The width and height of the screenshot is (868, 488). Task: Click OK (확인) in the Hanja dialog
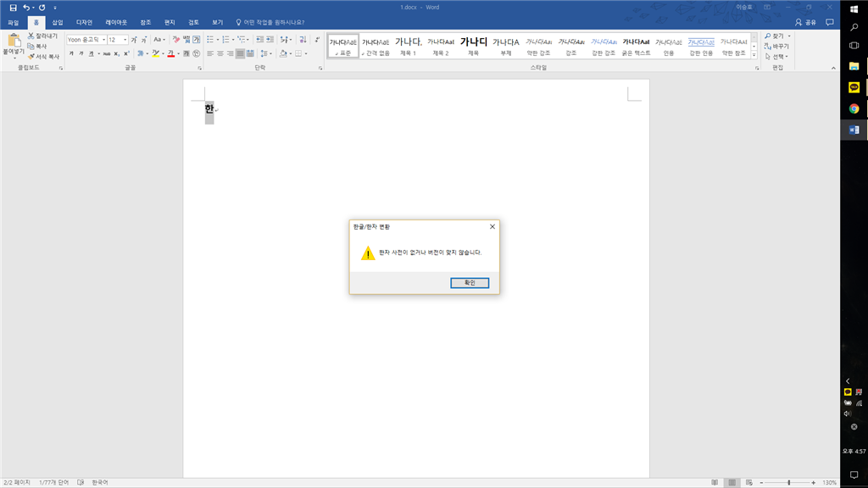470,283
